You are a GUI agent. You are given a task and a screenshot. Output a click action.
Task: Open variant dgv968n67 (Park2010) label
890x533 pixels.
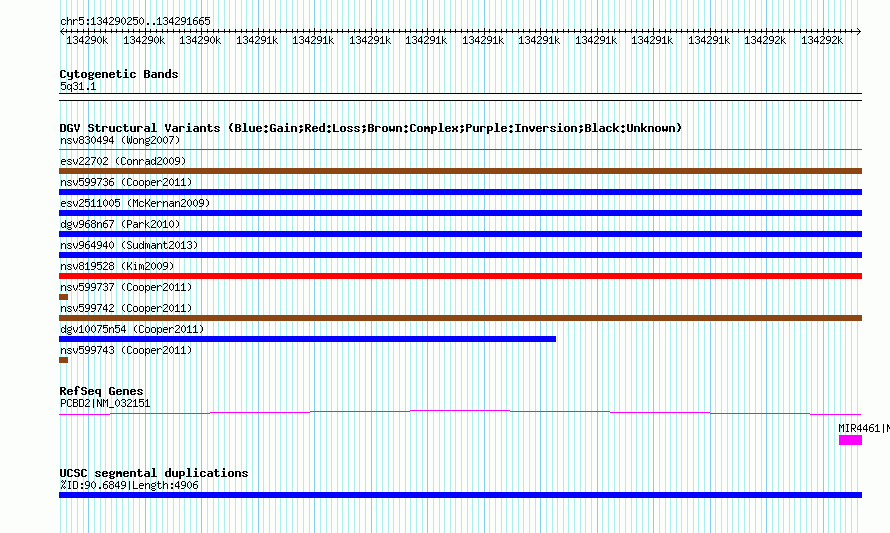tap(120, 224)
